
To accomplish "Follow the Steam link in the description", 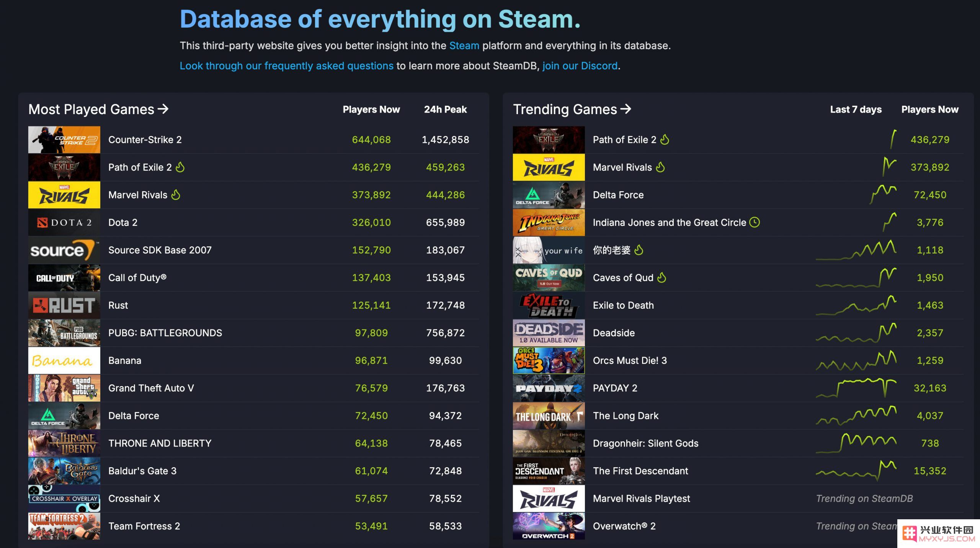I will (464, 46).
